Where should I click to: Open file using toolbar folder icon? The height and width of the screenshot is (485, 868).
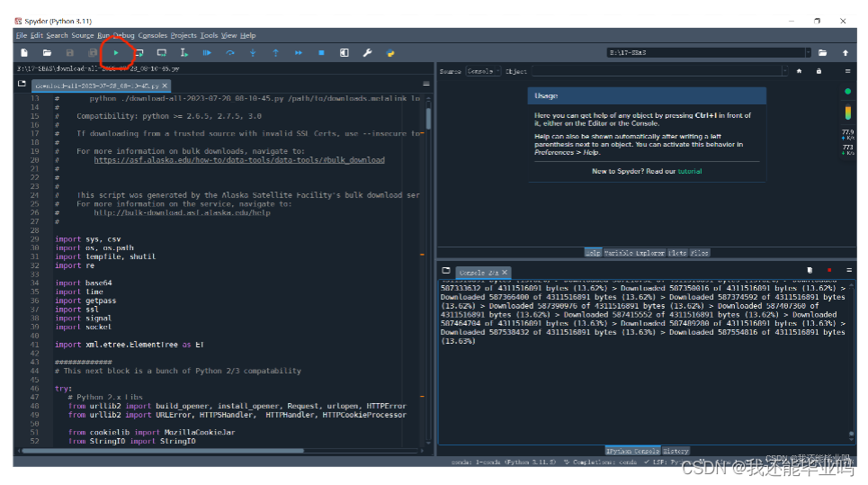47,52
